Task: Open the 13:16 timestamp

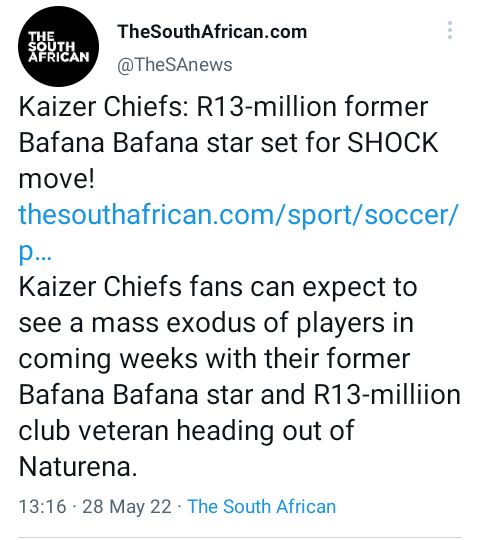Action: [42, 507]
